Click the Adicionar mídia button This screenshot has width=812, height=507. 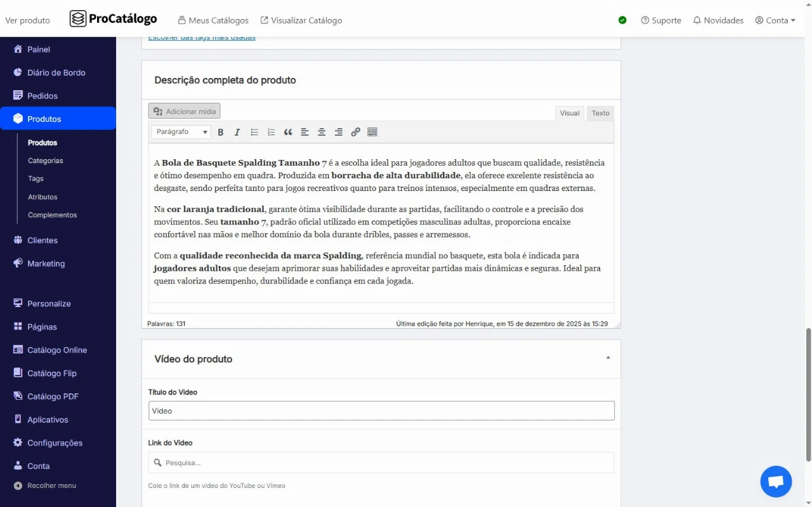185,111
